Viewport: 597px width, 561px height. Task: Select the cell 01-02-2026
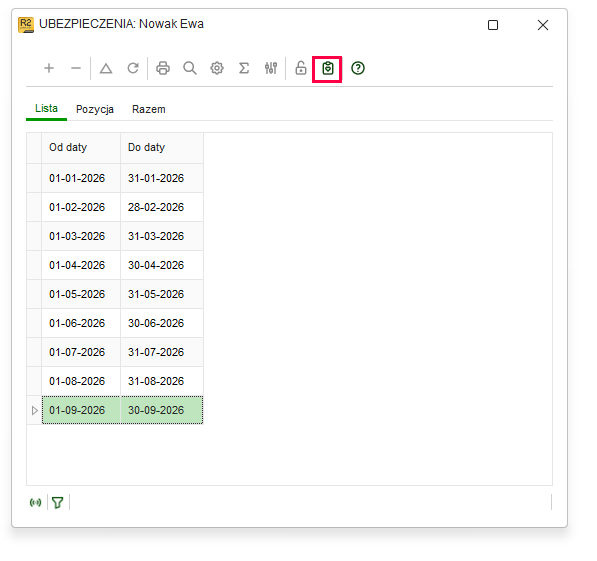pyautogui.click(x=81, y=207)
